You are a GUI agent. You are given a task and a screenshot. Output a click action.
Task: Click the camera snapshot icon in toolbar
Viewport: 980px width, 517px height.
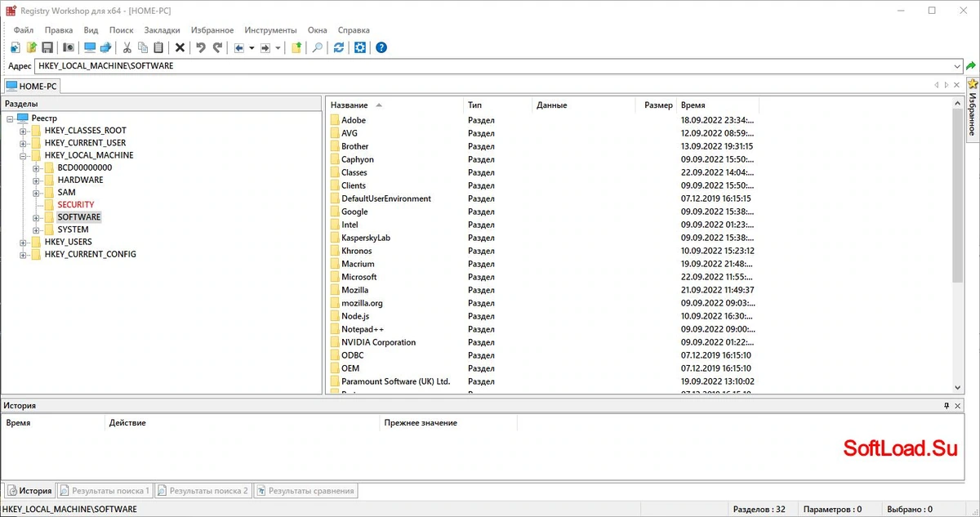69,47
